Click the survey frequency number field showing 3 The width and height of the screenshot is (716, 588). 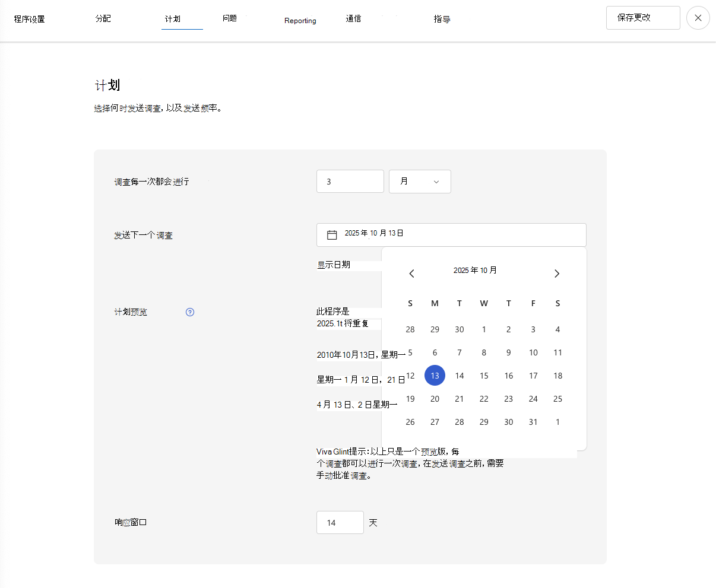[x=350, y=181]
